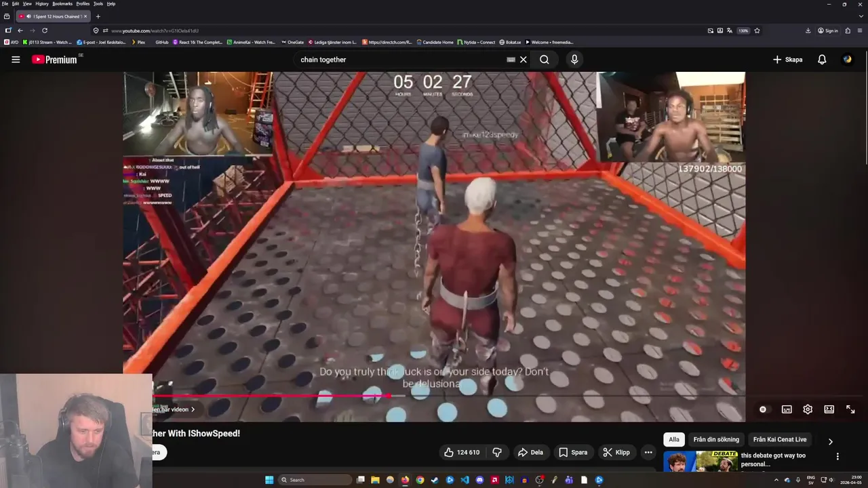Open the YouTube account avatar menu
Screen dimensions: 868x488
[847, 60]
